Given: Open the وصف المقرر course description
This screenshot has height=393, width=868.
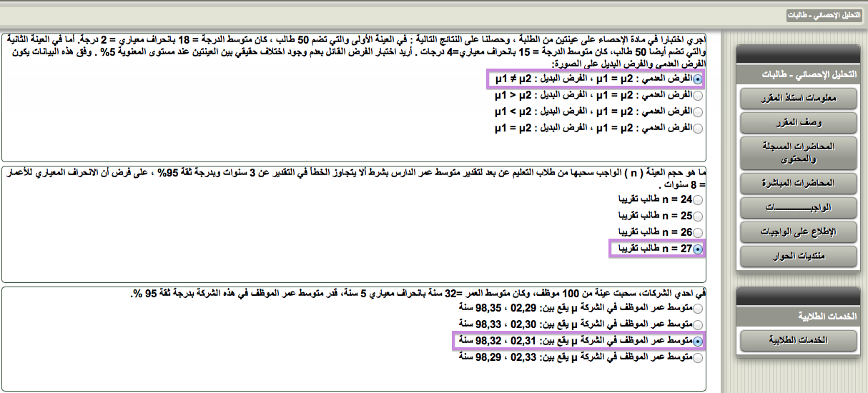Looking at the screenshot, I should point(798,123).
